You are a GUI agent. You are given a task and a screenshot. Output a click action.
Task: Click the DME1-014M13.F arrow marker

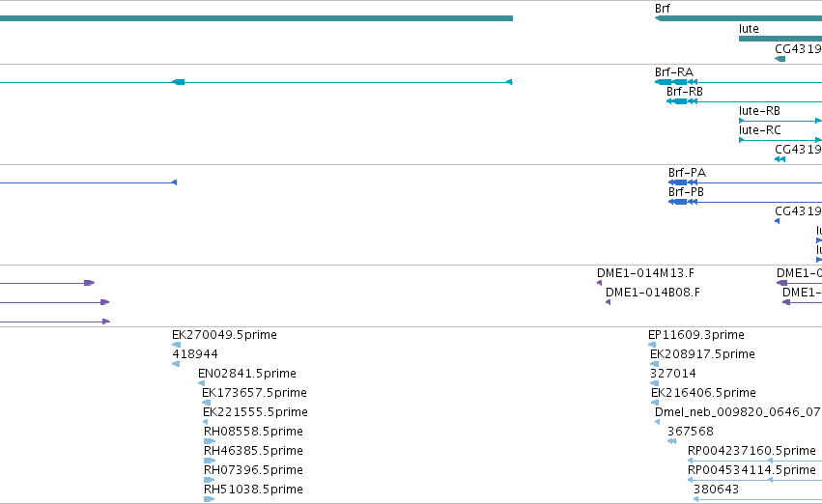click(x=599, y=283)
